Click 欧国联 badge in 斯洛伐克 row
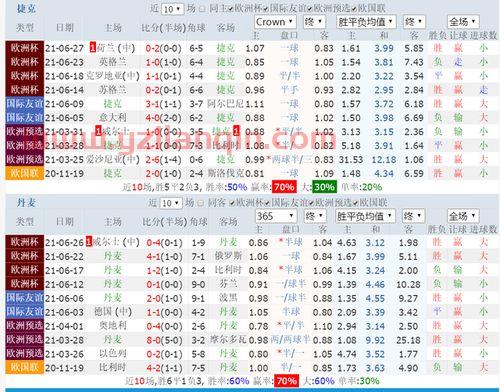This screenshot has height=392, width=500. point(25,173)
